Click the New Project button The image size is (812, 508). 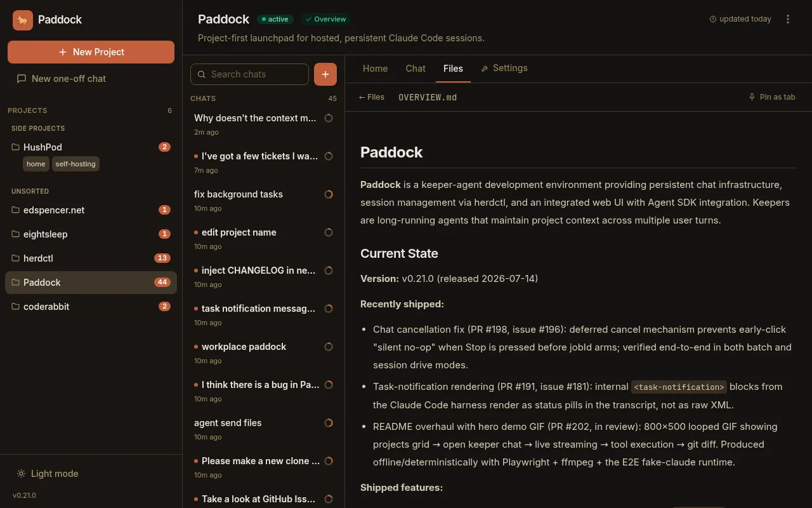[x=91, y=52]
